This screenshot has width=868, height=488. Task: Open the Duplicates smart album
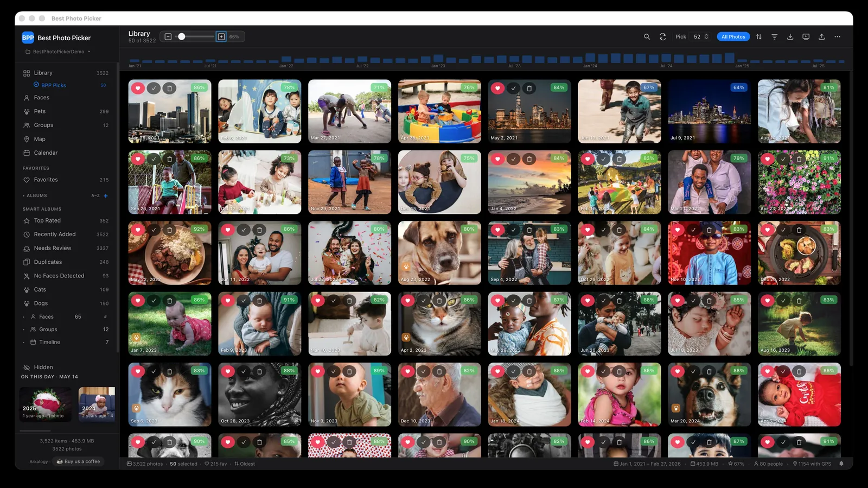pos(66,262)
